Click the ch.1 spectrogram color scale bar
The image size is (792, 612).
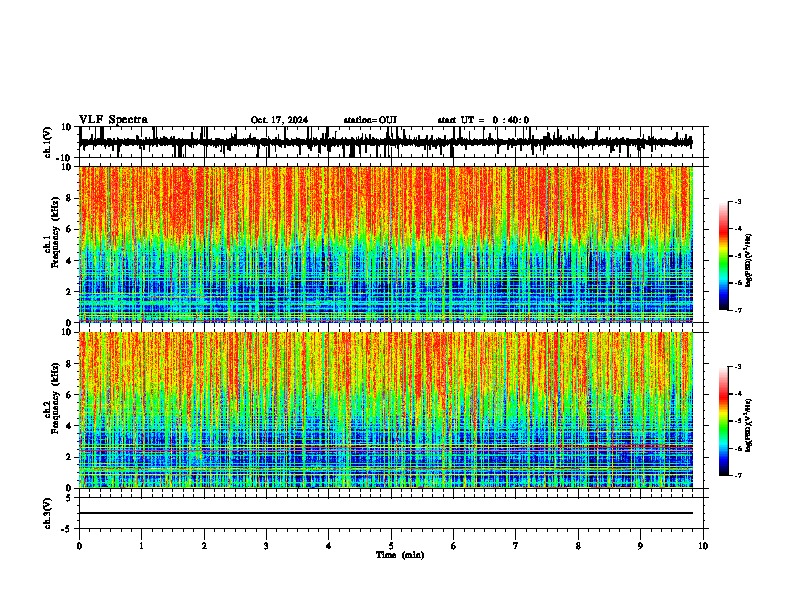coord(724,256)
